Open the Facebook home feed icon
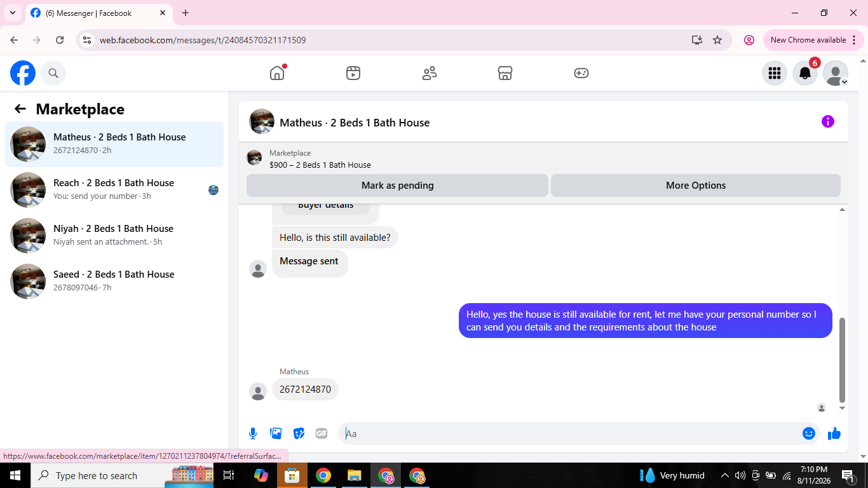Image resolution: width=868 pixels, height=488 pixels. 277,73
